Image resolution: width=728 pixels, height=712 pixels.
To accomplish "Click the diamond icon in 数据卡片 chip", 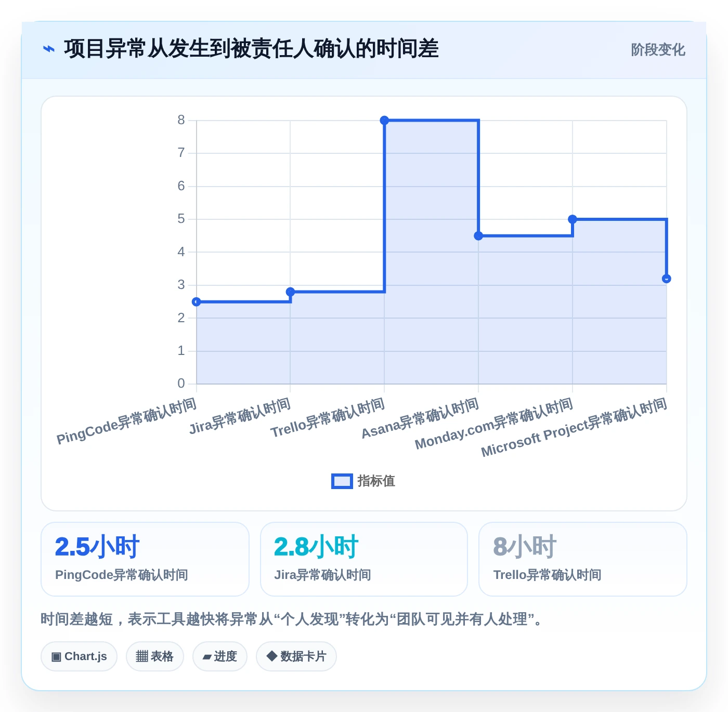I will (x=271, y=656).
